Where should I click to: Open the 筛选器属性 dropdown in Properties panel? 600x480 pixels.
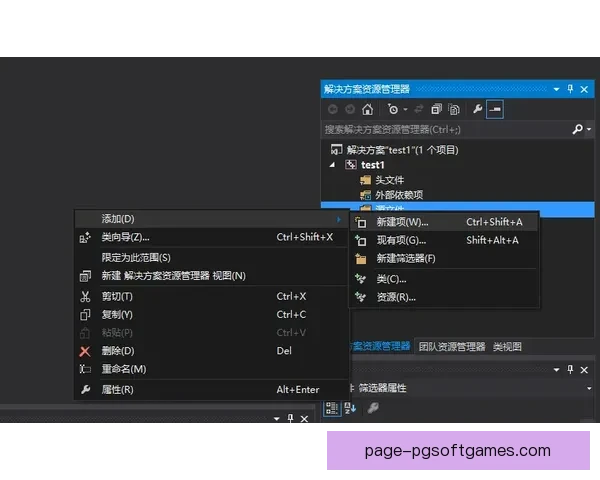coord(589,388)
